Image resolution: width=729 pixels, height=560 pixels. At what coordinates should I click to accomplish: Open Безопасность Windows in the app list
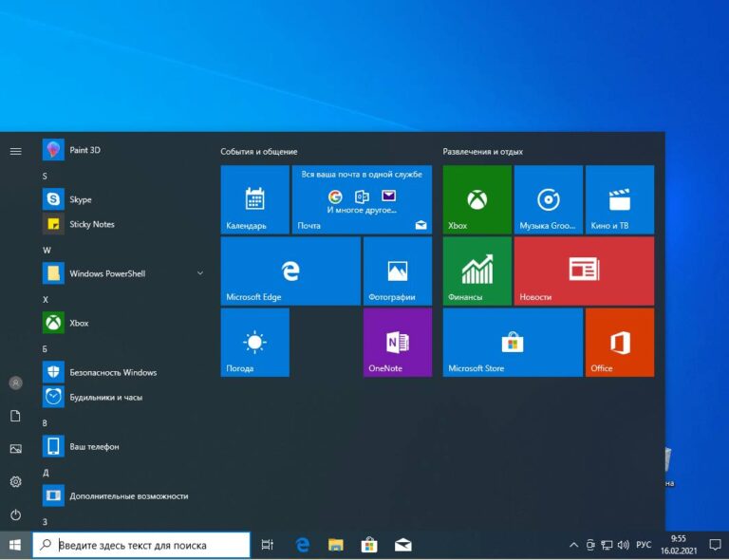pyautogui.click(x=121, y=372)
